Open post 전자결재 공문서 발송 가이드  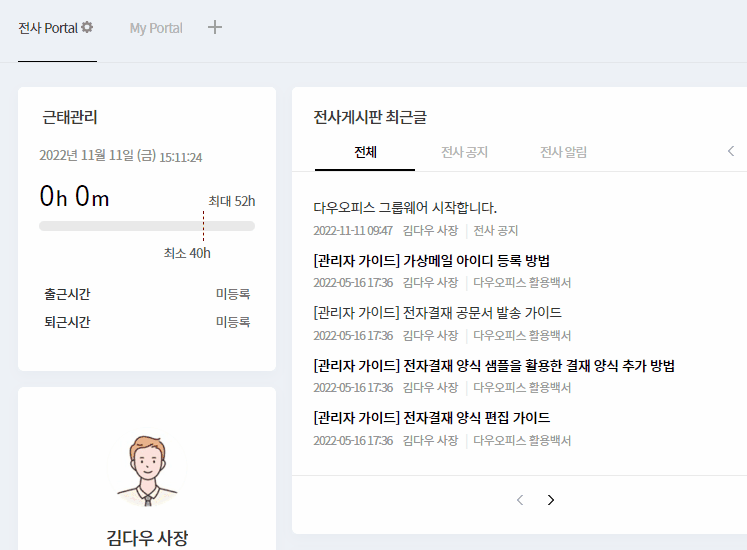437,313
